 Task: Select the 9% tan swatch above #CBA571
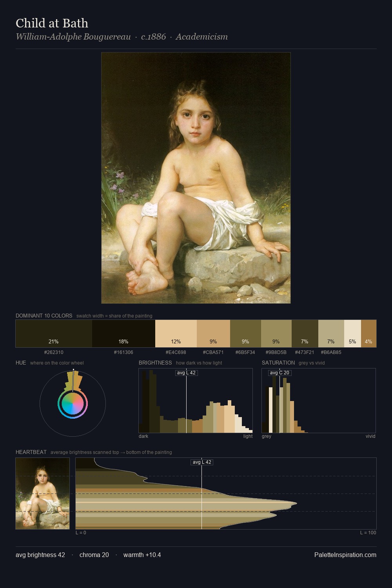pos(213,334)
